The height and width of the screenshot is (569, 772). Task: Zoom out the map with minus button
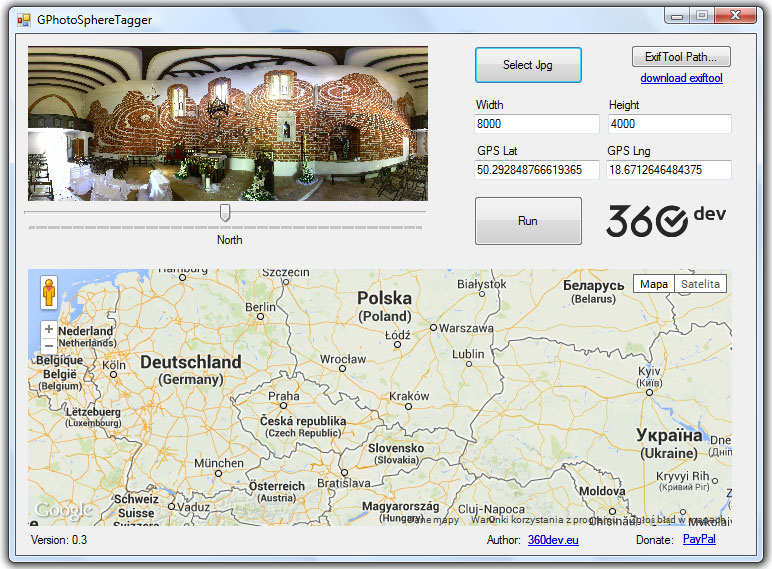[x=49, y=346]
